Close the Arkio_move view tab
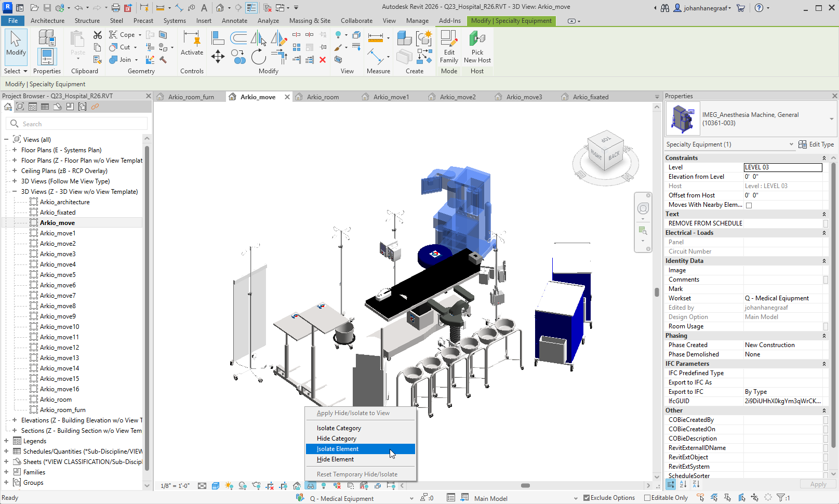Viewport: 839px width, 504px height. 287,97
